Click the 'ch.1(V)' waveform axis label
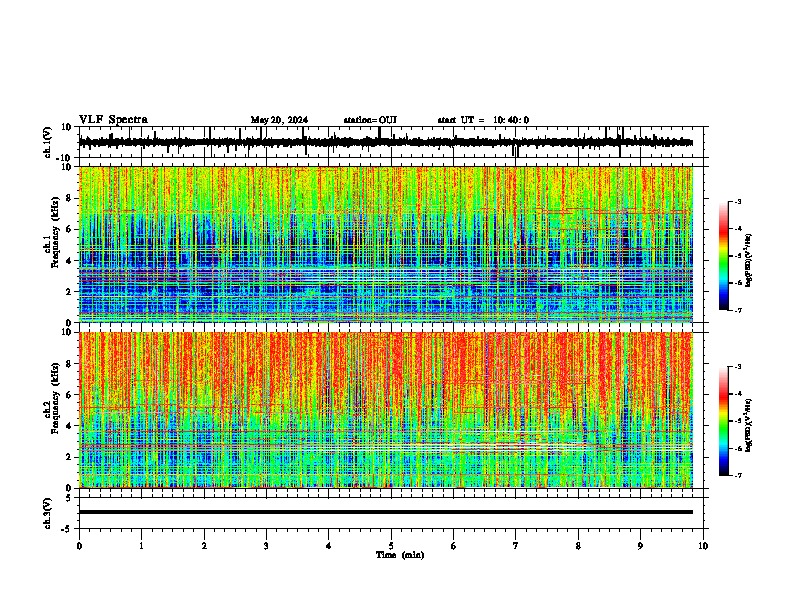The image size is (792, 612). pos(48,142)
